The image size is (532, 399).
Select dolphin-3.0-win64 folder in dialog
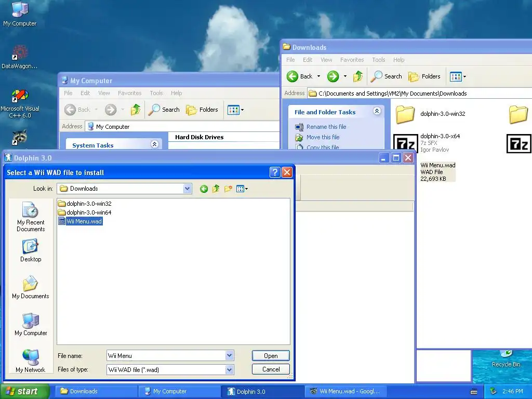tap(85, 212)
